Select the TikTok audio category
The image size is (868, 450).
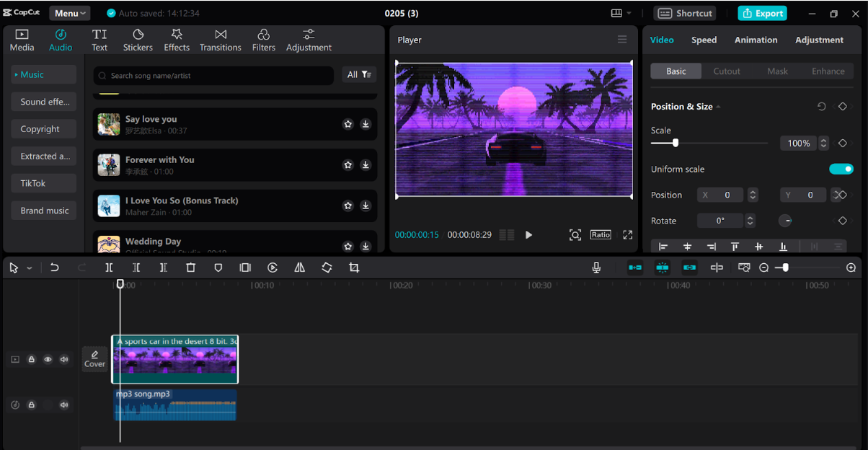(44, 183)
